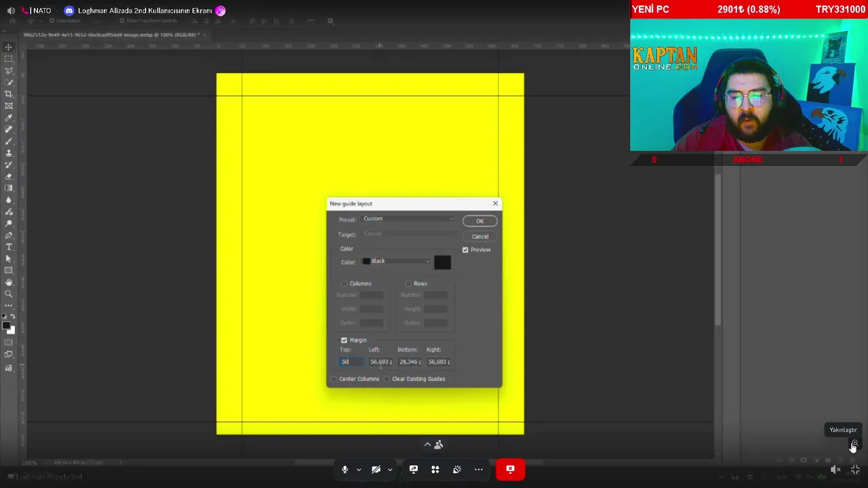Mute the microphone in call controls
This screenshot has width=868, height=488.
pyautogui.click(x=344, y=469)
